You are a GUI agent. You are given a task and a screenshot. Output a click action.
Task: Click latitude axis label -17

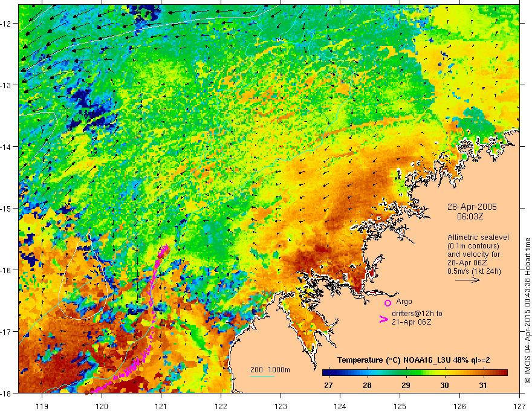click(7, 332)
